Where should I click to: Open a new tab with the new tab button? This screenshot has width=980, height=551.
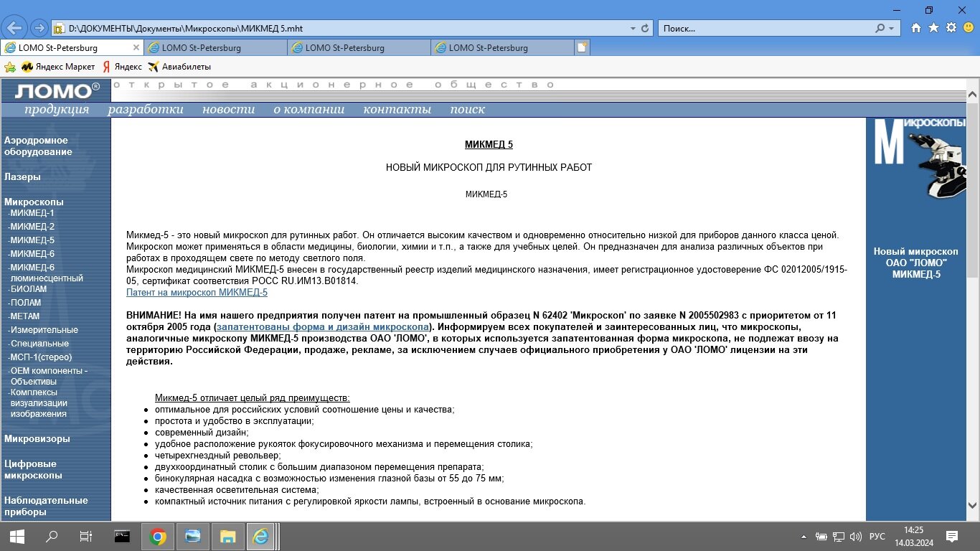583,47
